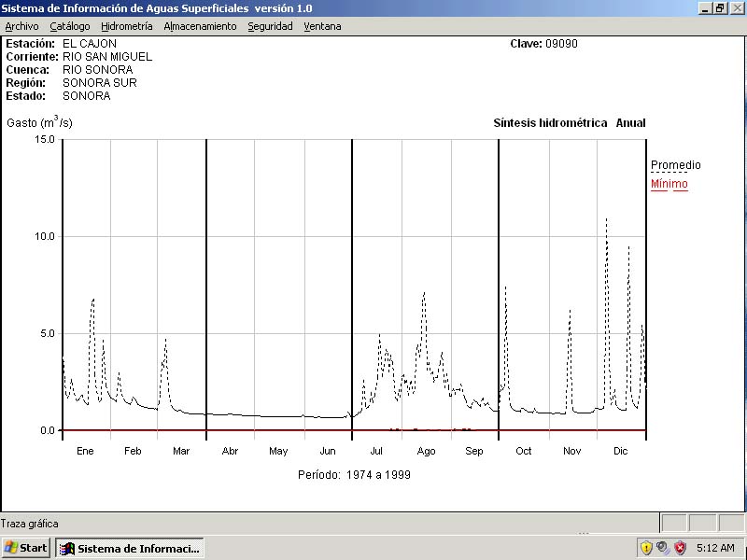Click the speaker volume tray icon
This screenshot has height=560, width=747.
point(663,548)
